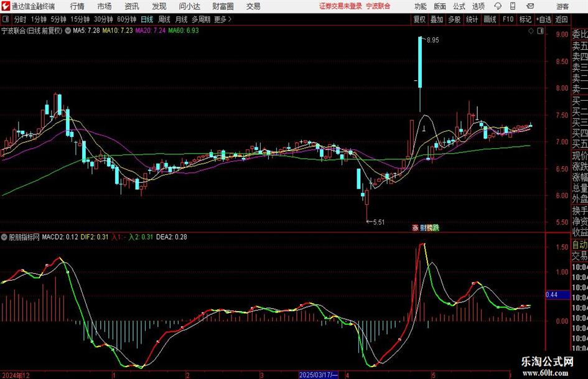
Task: Click the 统计 statistics button
Action: pos(472,19)
